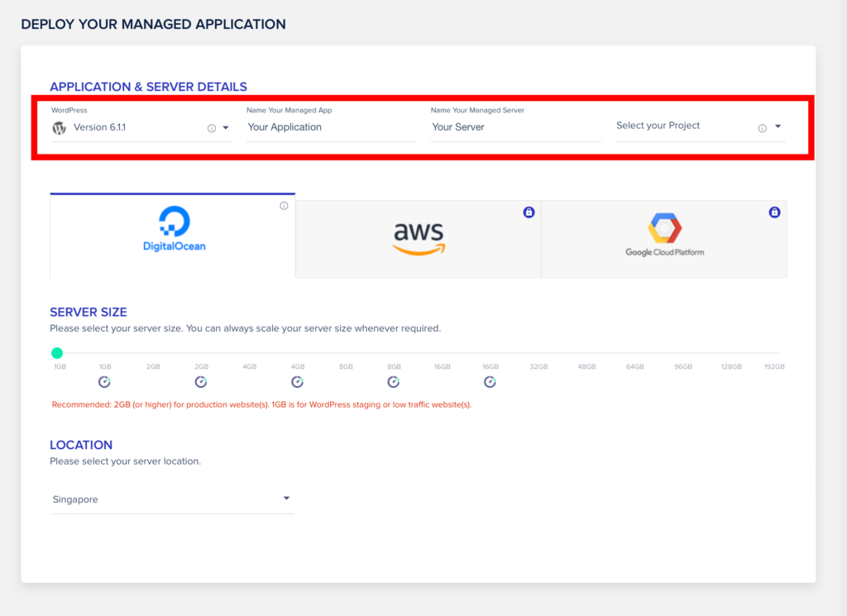
Task: Click the gauge icon under the 16GB size
Action: pos(490,382)
